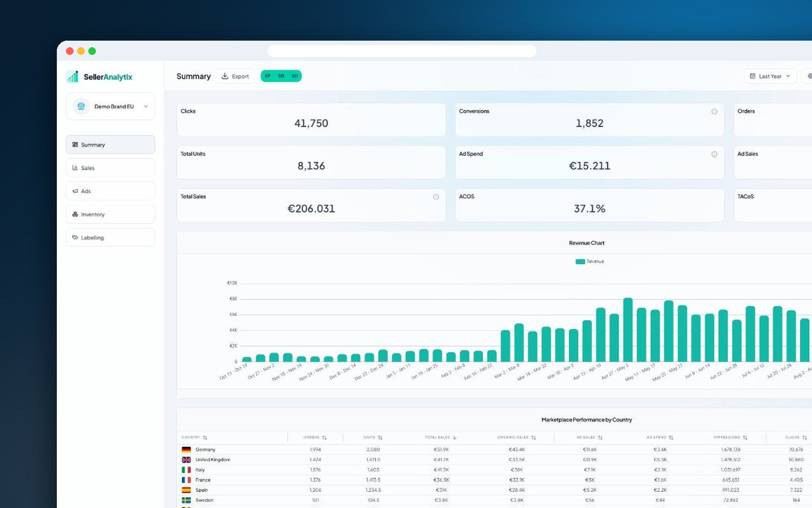Click the ACOS value 37.1%
Image resolution: width=812 pixels, height=508 pixels.
pos(589,209)
